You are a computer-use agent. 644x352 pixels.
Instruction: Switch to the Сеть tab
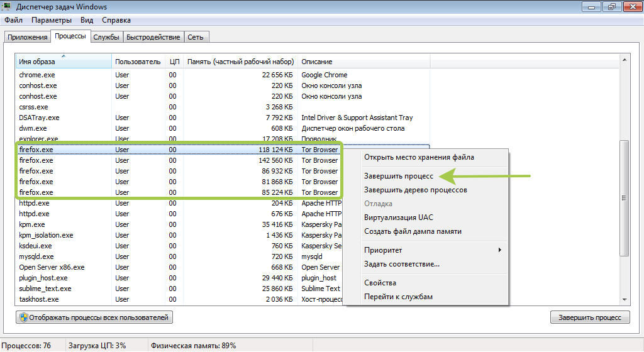pos(195,37)
